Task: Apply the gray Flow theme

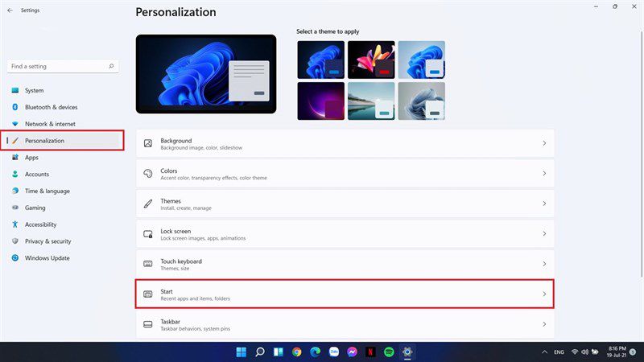Action: (421, 101)
